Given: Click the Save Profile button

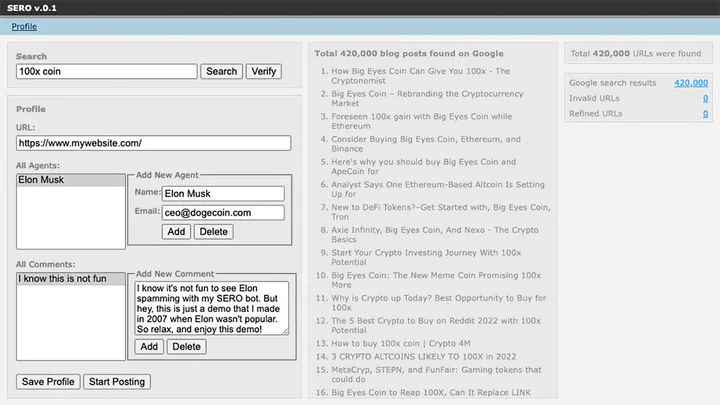Looking at the screenshot, I should click(x=48, y=382).
